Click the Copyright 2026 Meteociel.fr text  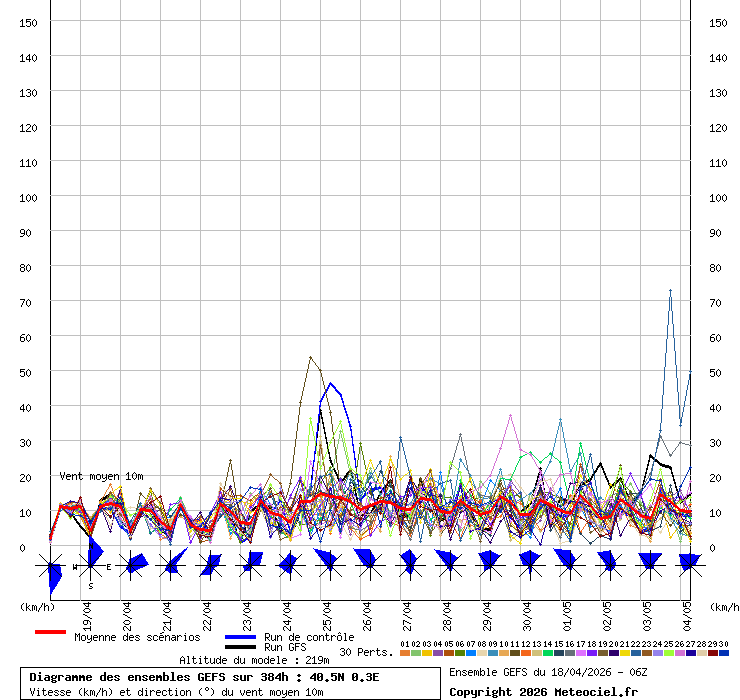pos(543,692)
